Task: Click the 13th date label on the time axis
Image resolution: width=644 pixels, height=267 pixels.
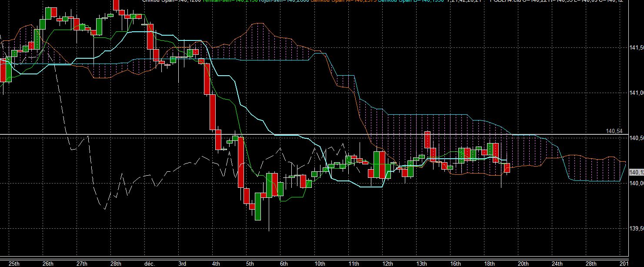Action: pos(421,264)
